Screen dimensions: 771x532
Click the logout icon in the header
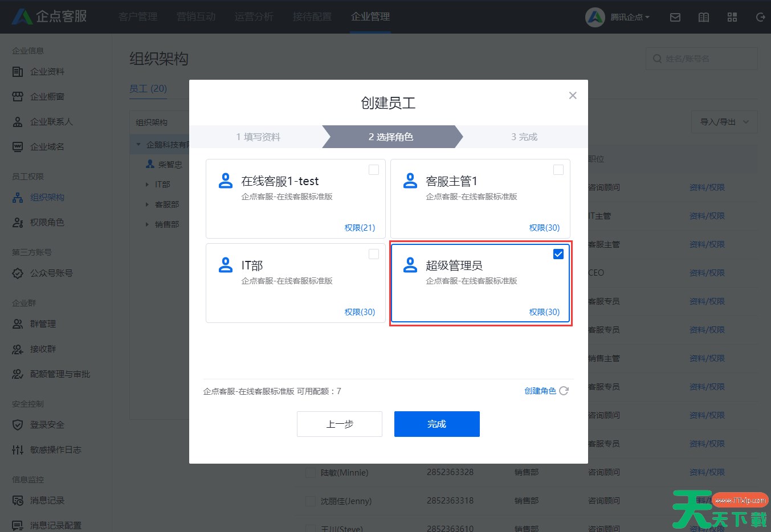point(760,17)
